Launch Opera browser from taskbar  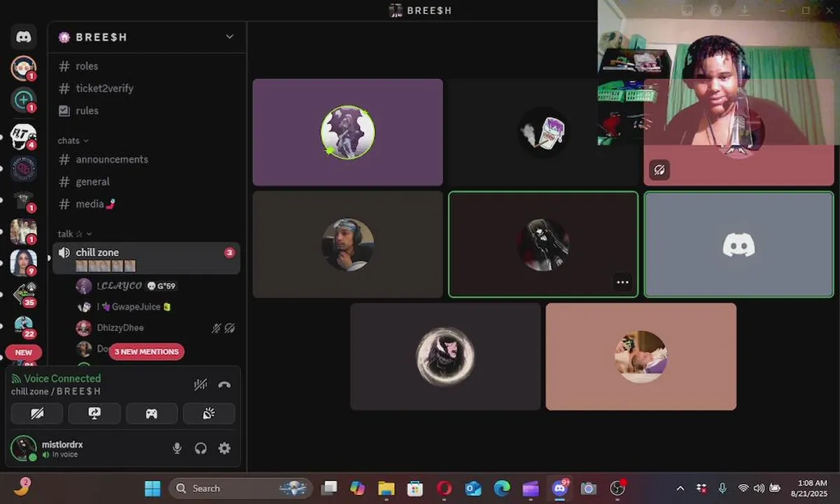point(444,488)
